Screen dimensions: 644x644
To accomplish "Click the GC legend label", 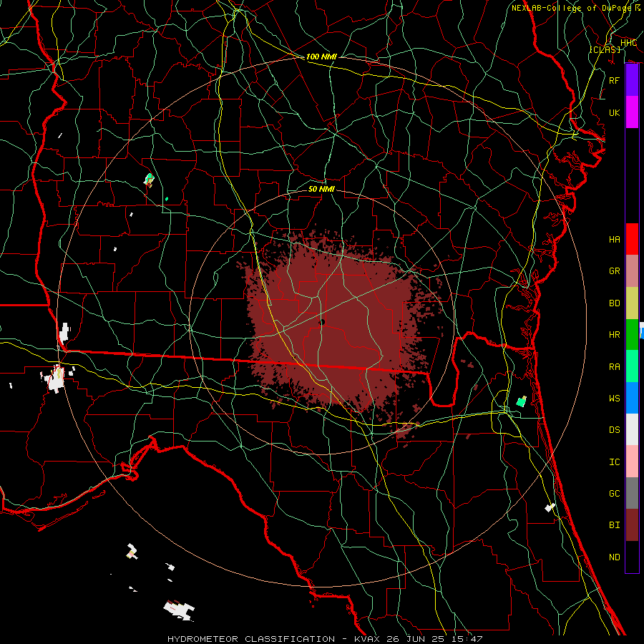I will coord(614,494).
